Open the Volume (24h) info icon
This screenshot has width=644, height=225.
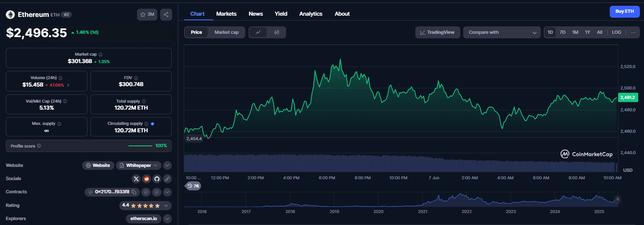pyautogui.click(x=61, y=78)
